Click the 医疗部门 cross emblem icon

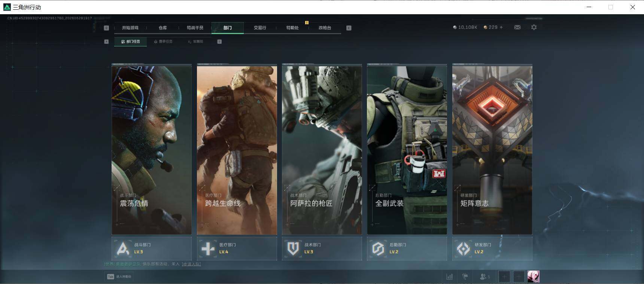[x=208, y=248]
